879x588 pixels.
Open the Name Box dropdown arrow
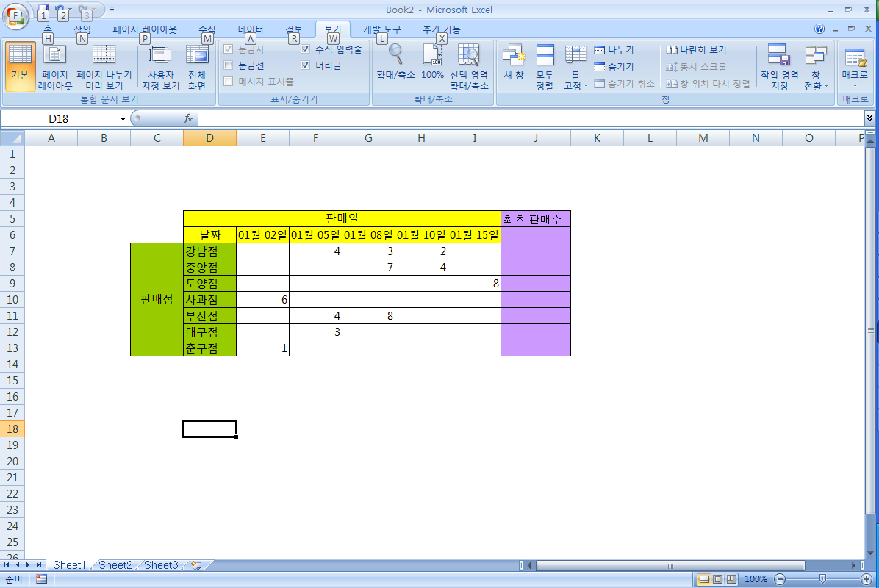[123, 119]
